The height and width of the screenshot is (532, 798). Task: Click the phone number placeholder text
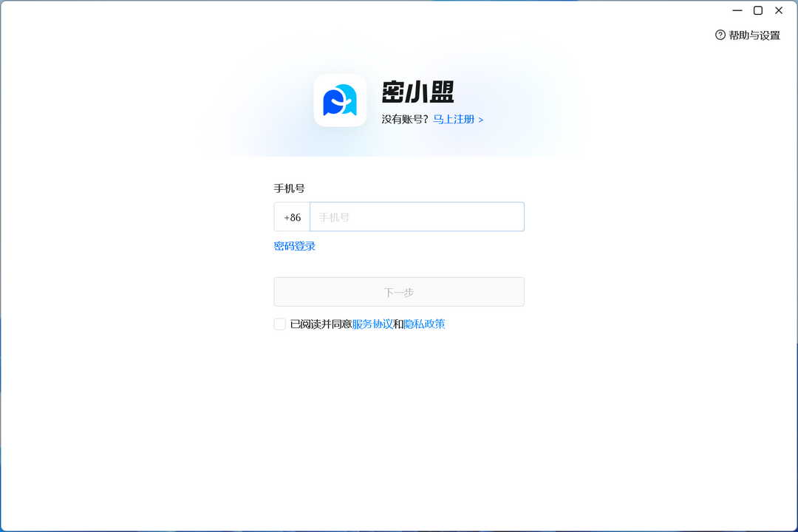(334, 216)
